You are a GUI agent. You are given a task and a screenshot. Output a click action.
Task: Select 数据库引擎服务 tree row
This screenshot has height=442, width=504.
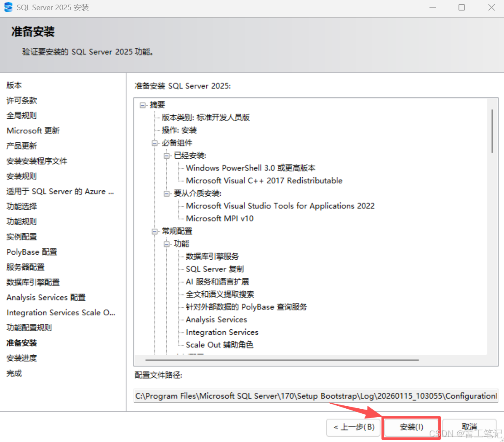[x=213, y=256]
